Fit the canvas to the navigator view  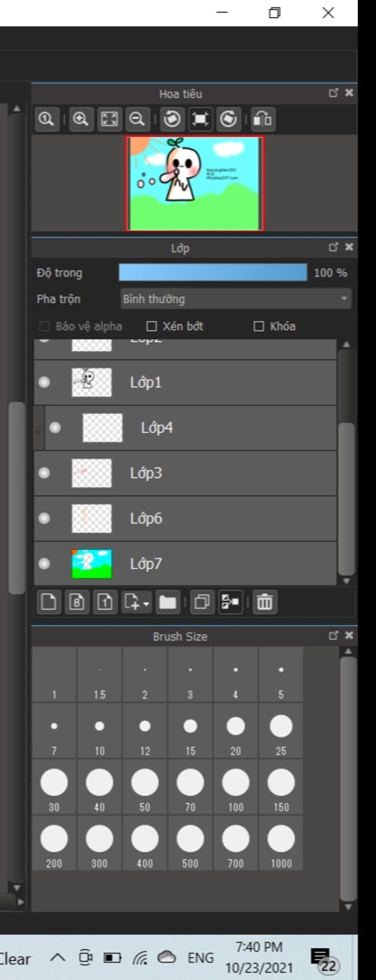pyautogui.click(x=109, y=120)
